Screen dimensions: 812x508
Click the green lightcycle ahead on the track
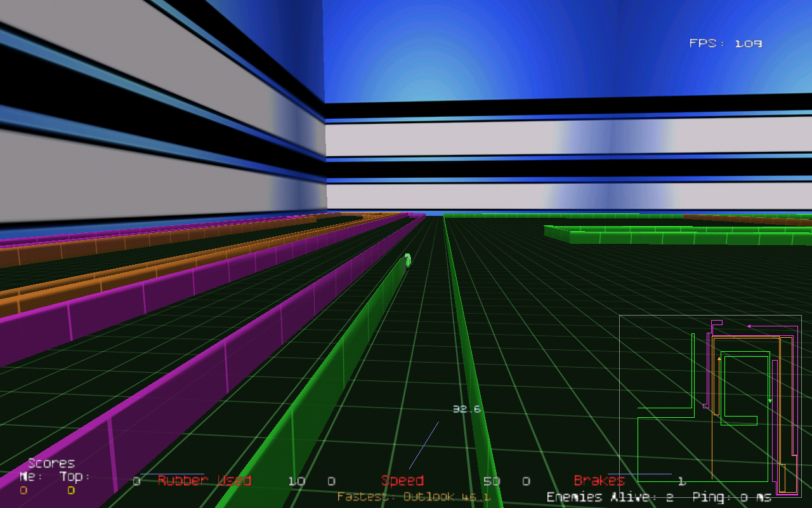(x=407, y=260)
